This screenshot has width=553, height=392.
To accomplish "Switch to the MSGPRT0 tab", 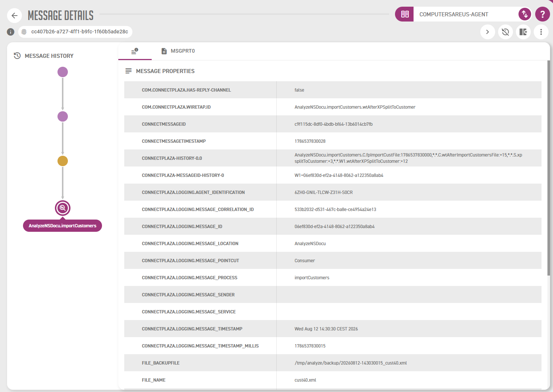I will click(x=178, y=51).
